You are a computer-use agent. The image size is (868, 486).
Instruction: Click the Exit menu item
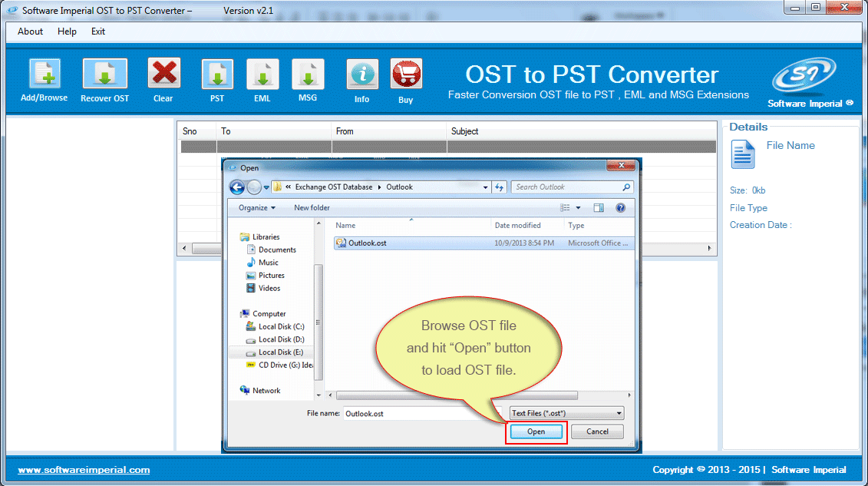(x=98, y=31)
